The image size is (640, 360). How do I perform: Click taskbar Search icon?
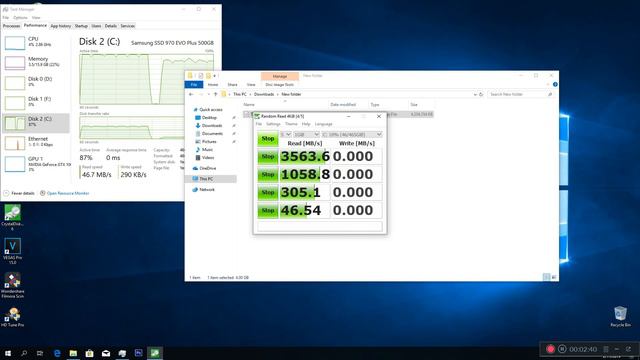coord(24,353)
